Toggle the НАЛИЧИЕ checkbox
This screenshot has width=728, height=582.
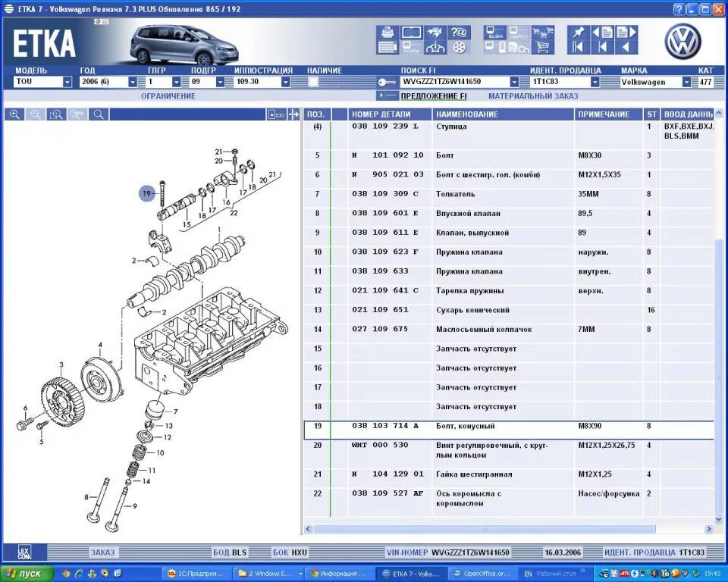pos(313,82)
